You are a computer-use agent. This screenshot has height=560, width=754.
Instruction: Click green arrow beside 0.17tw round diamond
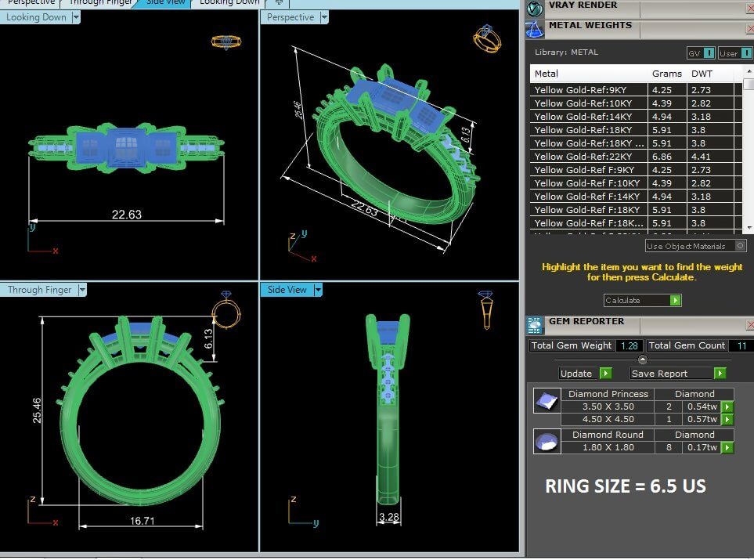point(727,448)
